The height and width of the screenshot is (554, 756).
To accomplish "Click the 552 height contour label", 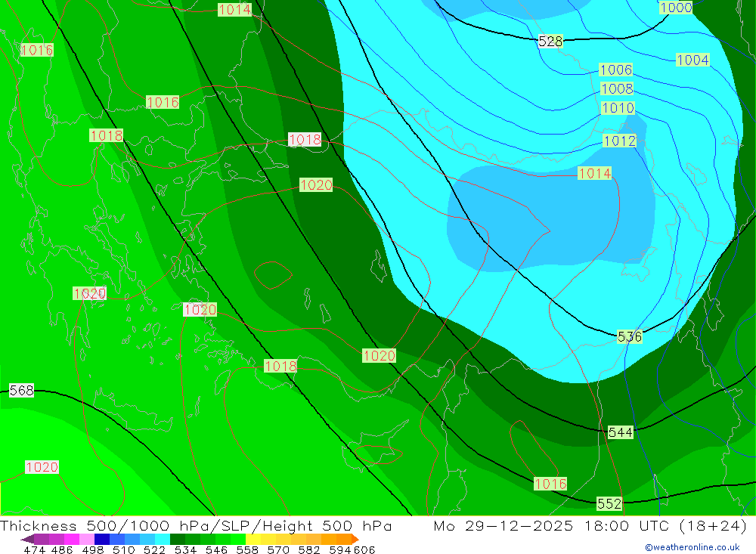I will (x=609, y=504).
